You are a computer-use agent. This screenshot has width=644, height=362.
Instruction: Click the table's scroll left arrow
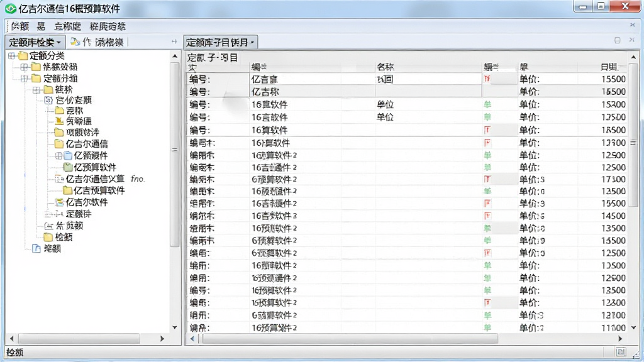pos(192,339)
